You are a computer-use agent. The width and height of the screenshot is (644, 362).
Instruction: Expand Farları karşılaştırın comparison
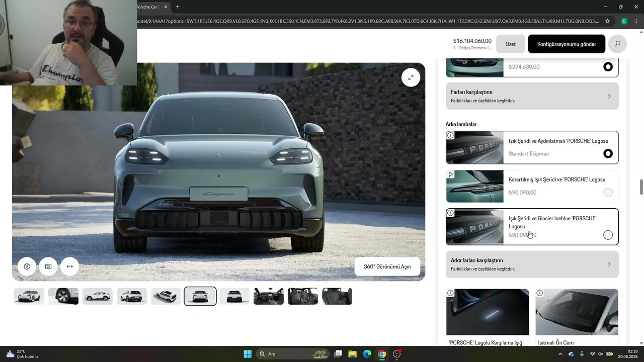click(x=532, y=96)
